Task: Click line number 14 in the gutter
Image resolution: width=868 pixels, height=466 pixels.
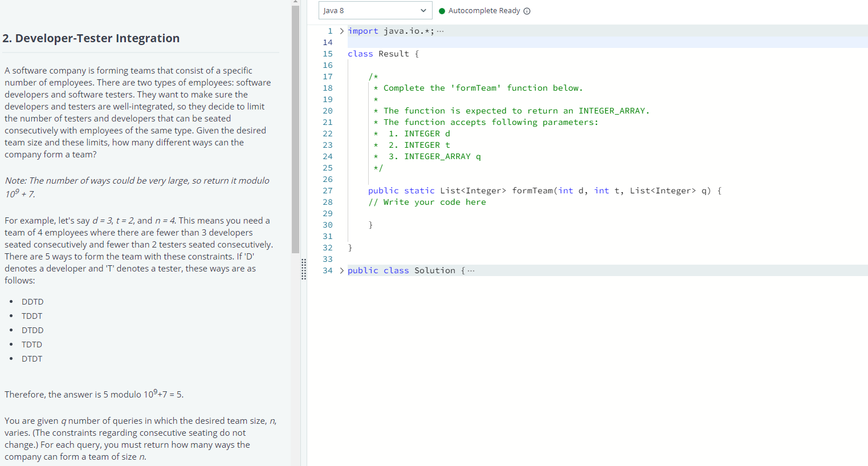Action: [x=328, y=42]
